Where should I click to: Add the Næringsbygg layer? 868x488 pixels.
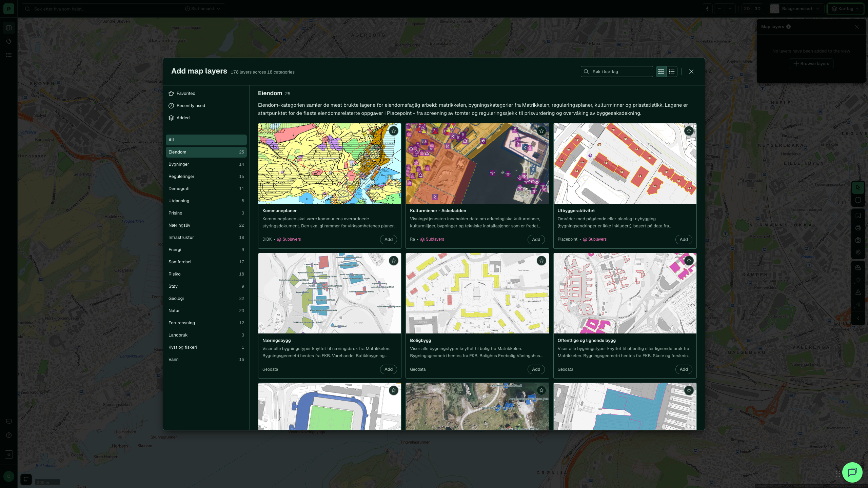[389, 369]
